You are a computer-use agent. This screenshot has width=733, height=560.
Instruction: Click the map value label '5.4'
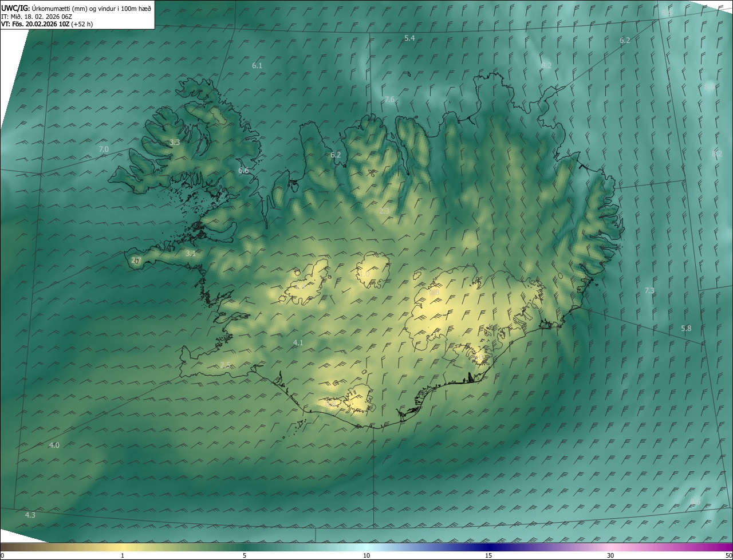click(x=409, y=38)
